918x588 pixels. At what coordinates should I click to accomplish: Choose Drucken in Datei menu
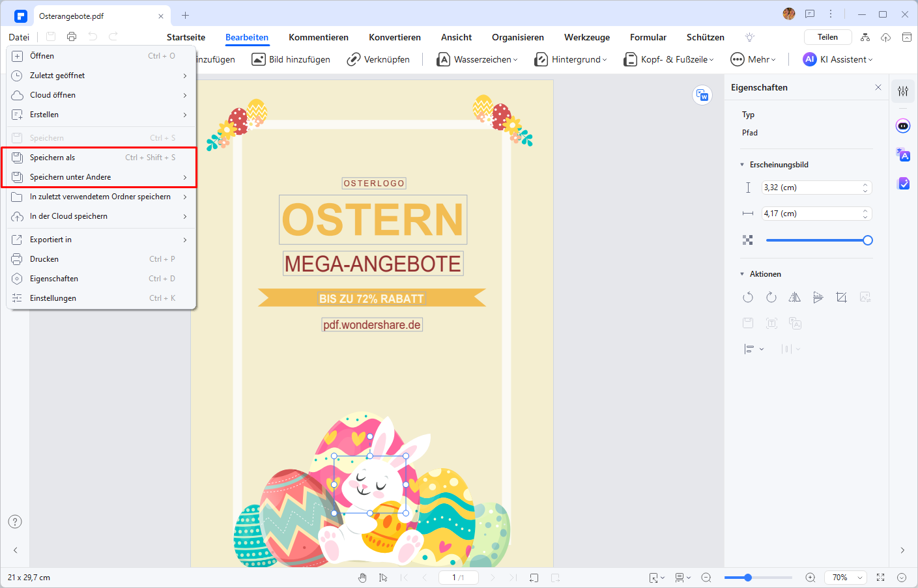point(101,259)
